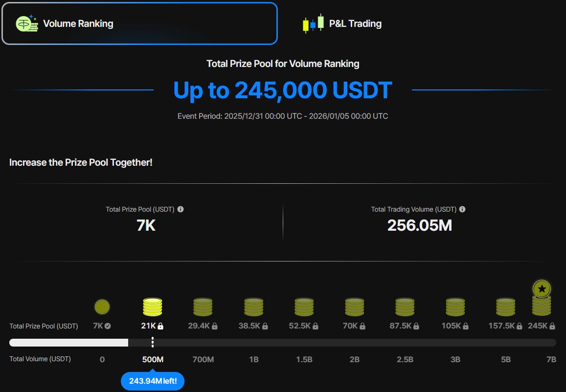Click the single coin icon above 7K

click(102, 307)
